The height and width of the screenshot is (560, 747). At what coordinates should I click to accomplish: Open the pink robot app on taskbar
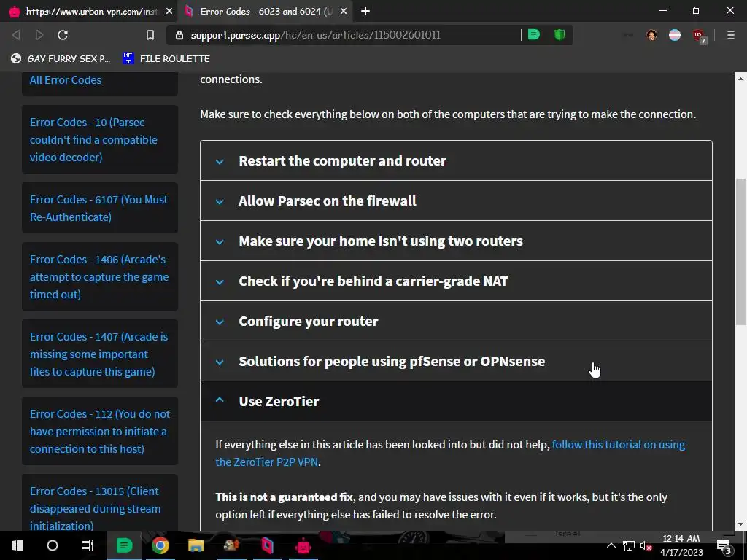tap(303, 545)
